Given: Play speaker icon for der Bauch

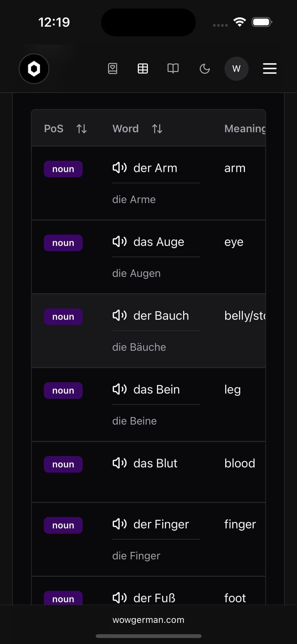Looking at the screenshot, I should coord(120,315).
